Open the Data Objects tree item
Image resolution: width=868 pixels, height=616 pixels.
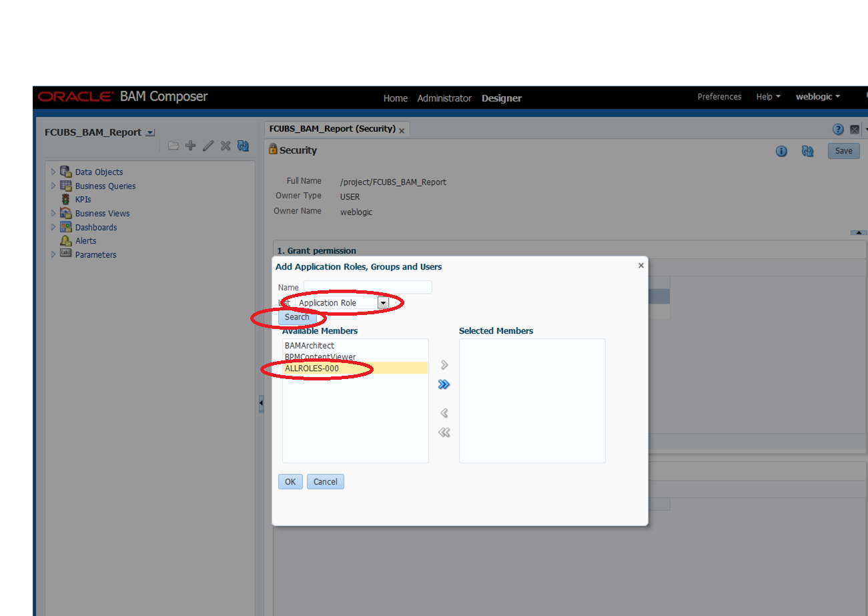(x=99, y=172)
